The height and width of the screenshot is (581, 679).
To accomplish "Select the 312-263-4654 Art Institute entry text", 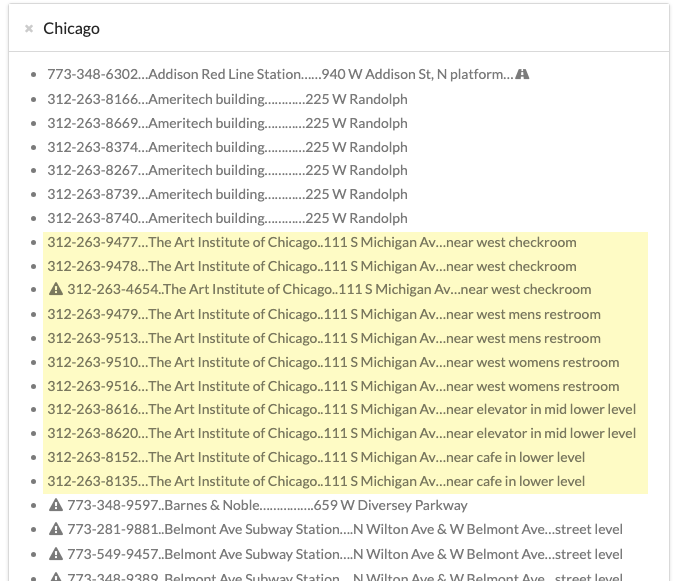I will point(329,289).
